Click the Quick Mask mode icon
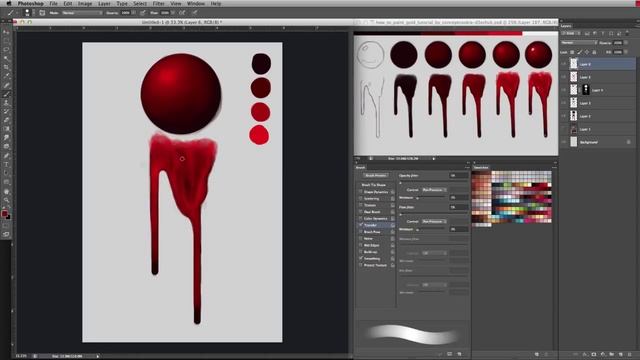 [x=6, y=226]
